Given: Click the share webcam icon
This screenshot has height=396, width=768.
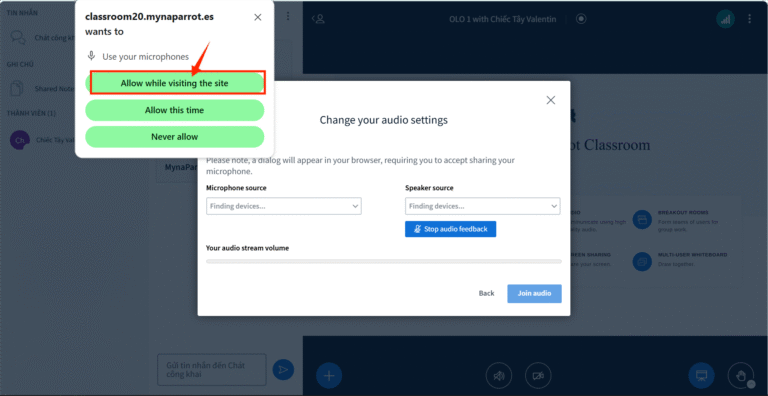Looking at the screenshot, I should click(538, 376).
